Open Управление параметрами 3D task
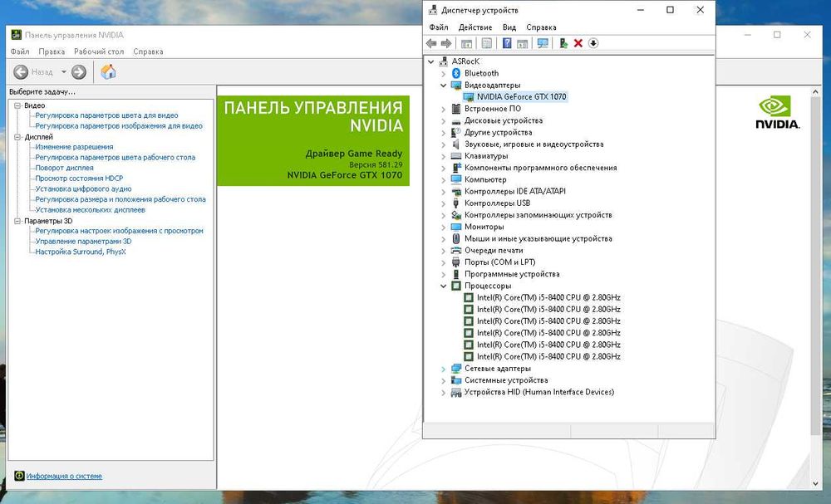 [x=83, y=241]
